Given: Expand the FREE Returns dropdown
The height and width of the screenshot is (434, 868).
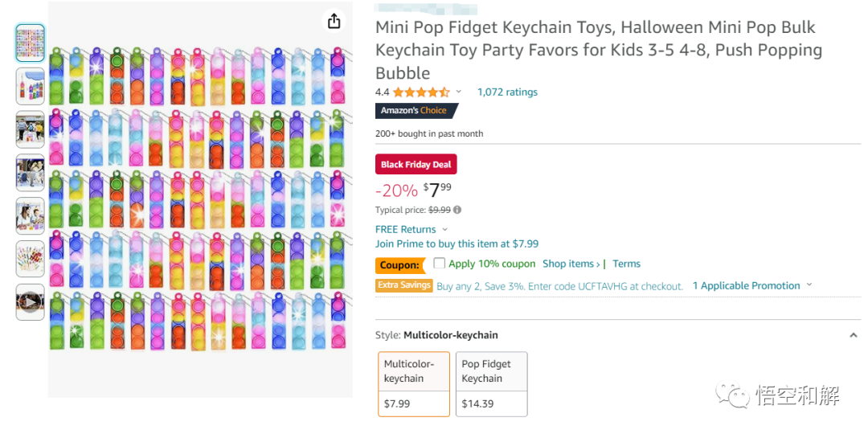Looking at the screenshot, I should click(444, 230).
